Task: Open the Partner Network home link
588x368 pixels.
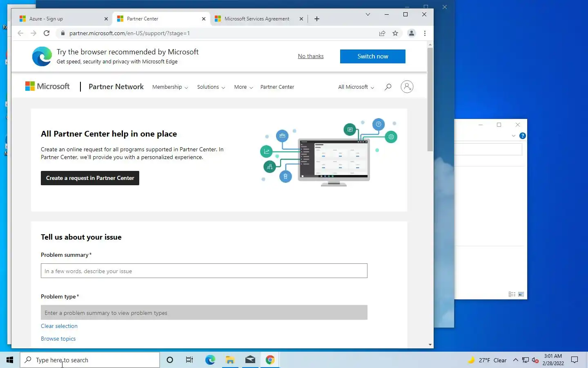Action: click(116, 87)
